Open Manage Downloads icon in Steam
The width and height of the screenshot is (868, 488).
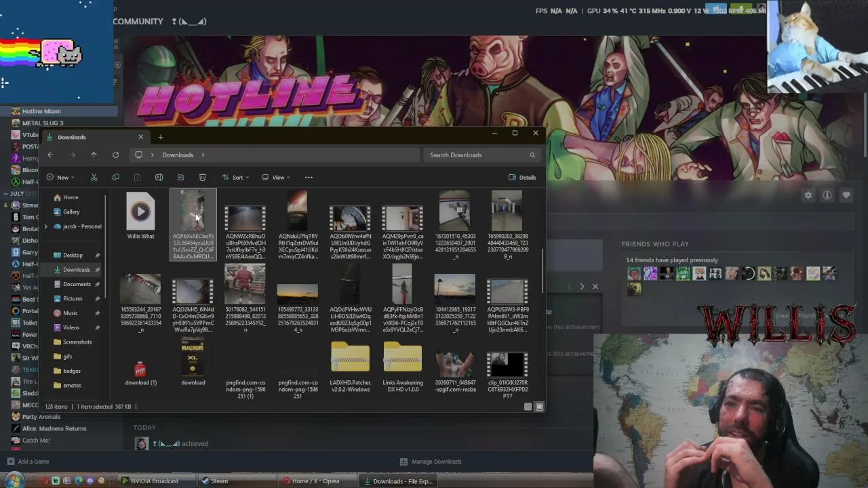[x=404, y=462]
